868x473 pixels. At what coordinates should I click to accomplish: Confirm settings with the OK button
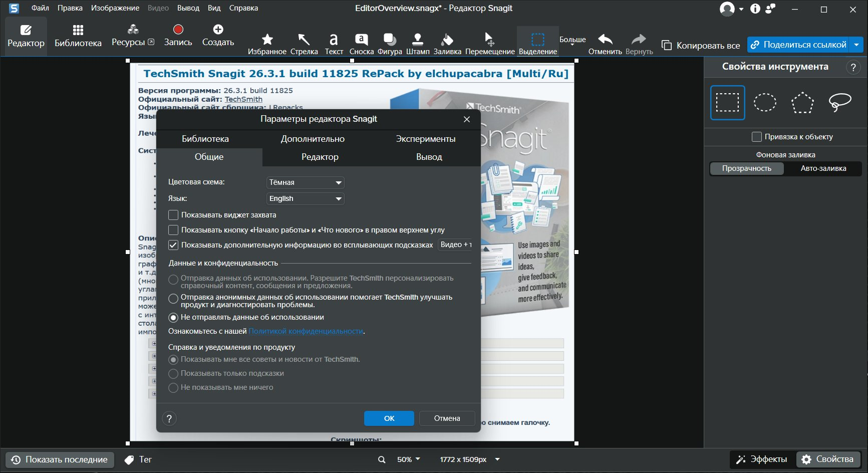[389, 418]
